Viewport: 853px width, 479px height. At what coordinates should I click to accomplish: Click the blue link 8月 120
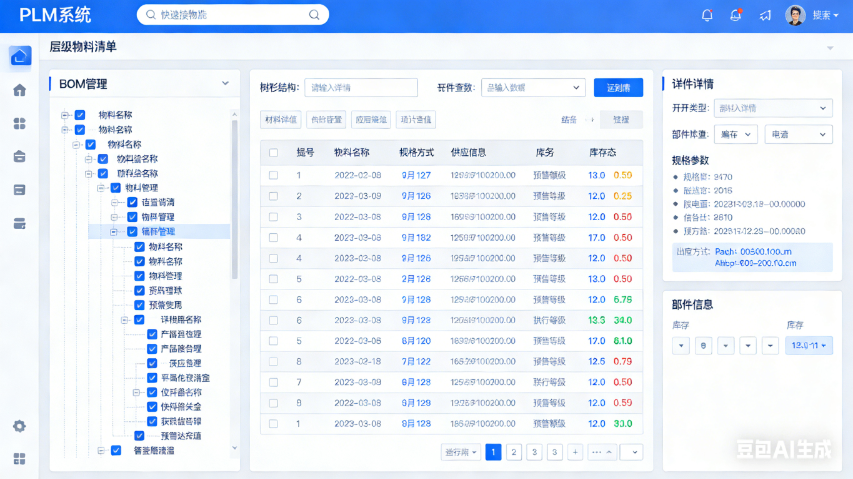[416, 341]
